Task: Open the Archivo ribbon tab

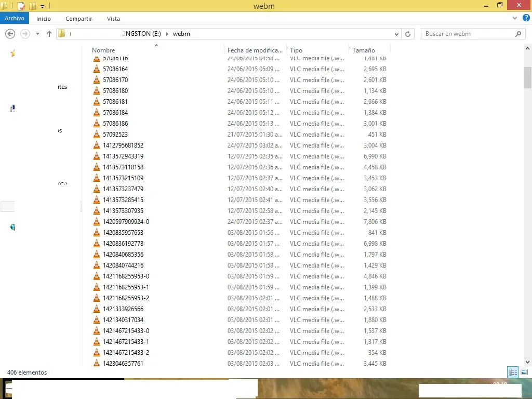Action: coord(14,18)
